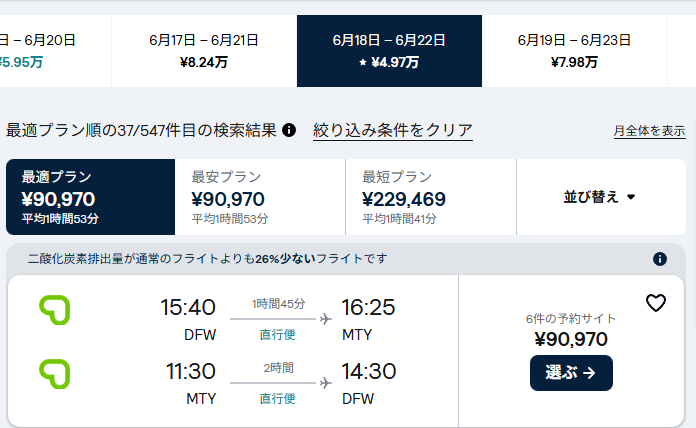Image resolution: width=696 pixels, height=428 pixels.
Task: Click the outbound direct flight plane icon
Action: click(x=325, y=319)
